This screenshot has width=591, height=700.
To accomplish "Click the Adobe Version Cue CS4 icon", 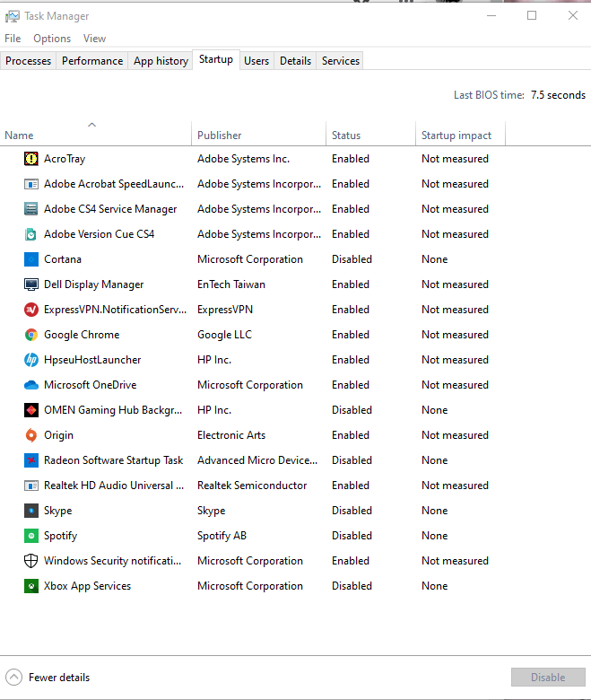I will (30, 234).
